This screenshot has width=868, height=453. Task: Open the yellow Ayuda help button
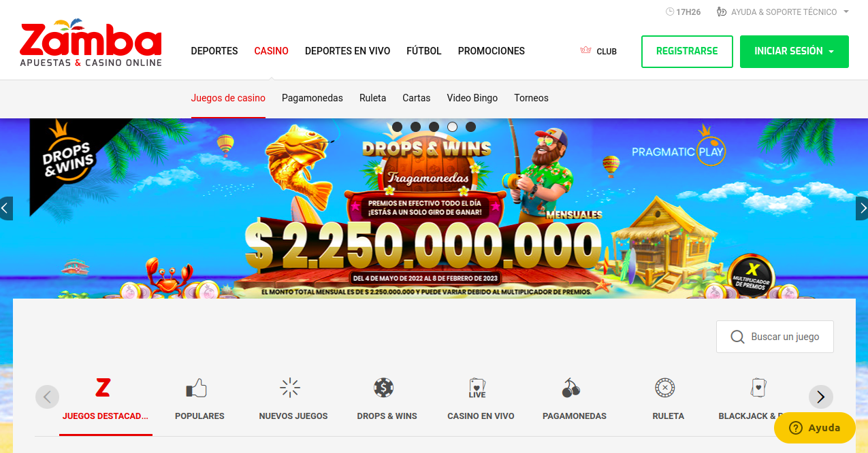coord(815,428)
